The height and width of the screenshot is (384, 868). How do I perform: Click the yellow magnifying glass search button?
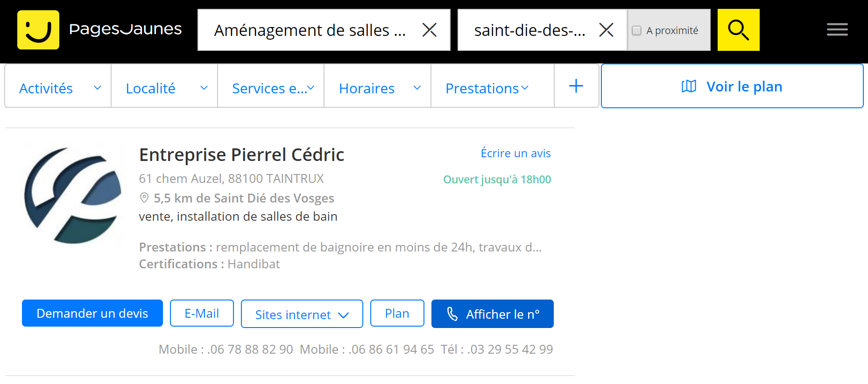coord(738,30)
